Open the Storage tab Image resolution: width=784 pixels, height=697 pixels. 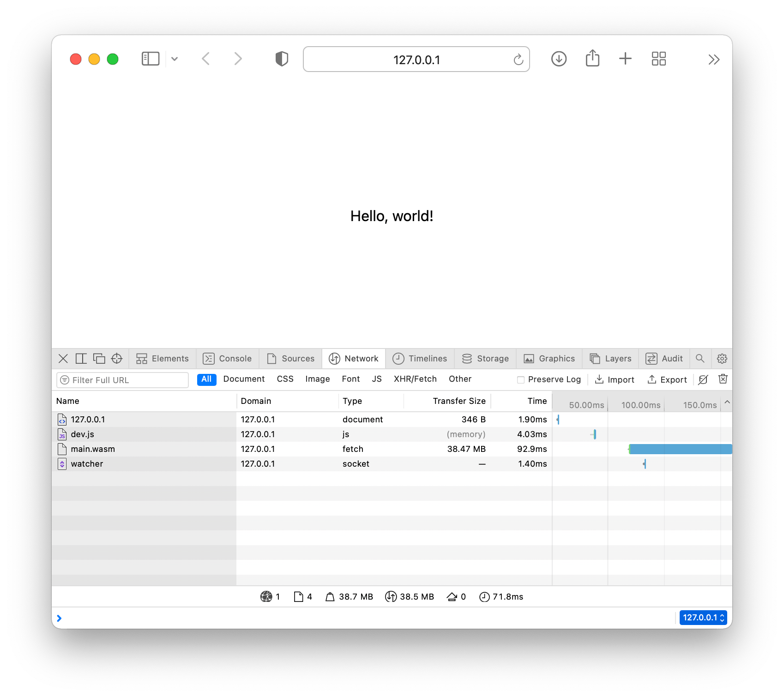click(x=485, y=359)
